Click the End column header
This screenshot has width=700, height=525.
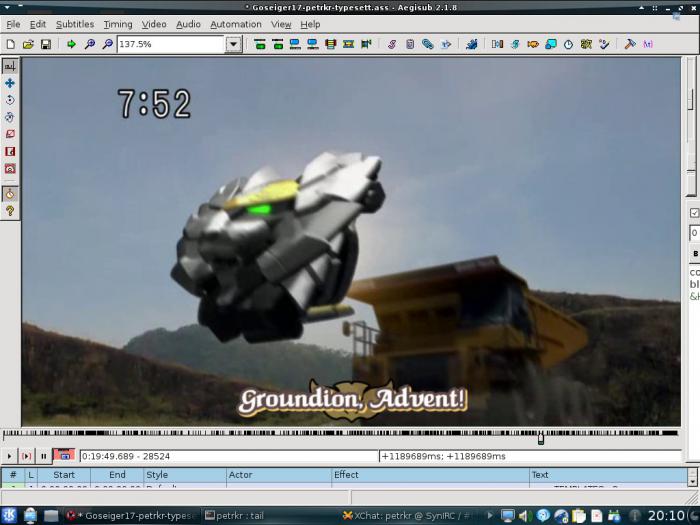coord(117,475)
